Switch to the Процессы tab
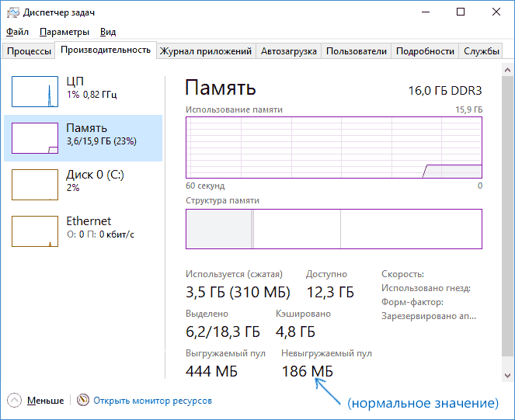 click(x=29, y=51)
